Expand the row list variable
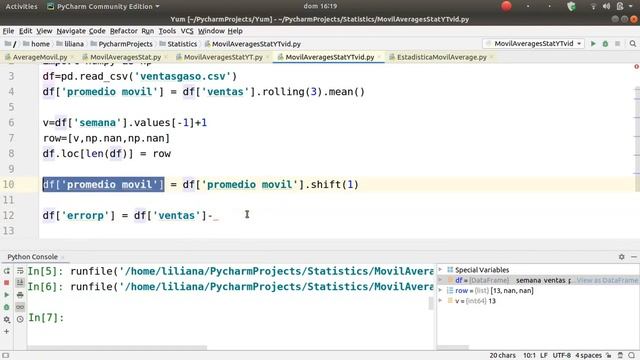The height and width of the screenshot is (360, 640). [440, 290]
